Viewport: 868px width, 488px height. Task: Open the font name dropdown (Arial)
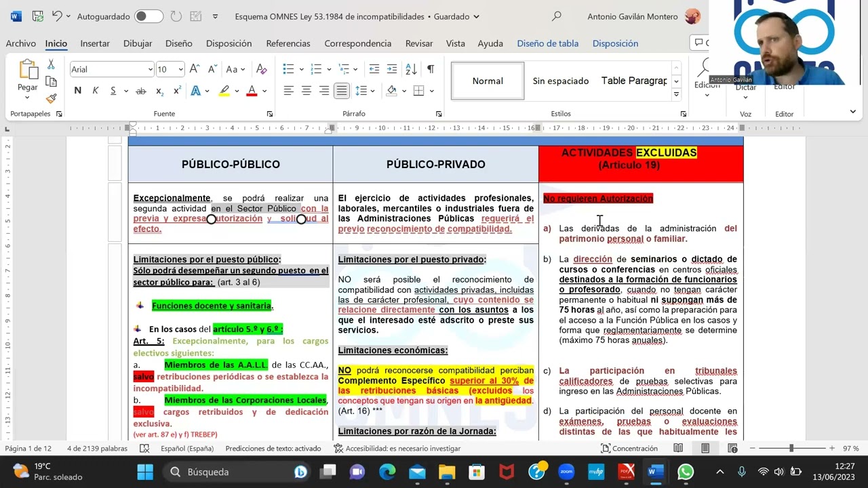(150, 69)
